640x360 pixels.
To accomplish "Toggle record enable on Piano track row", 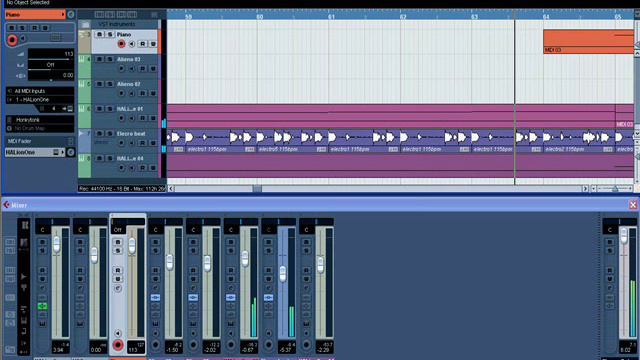I will tap(121, 44).
